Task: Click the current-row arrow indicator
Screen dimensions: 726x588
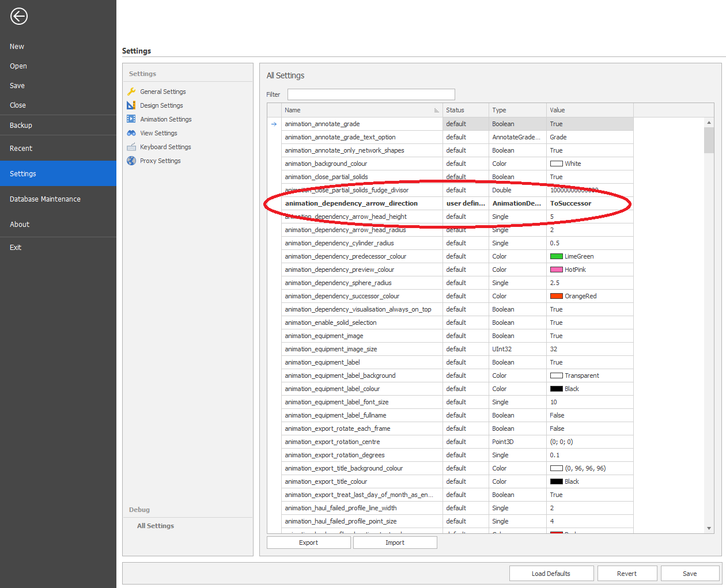Action: [x=274, y=124]
